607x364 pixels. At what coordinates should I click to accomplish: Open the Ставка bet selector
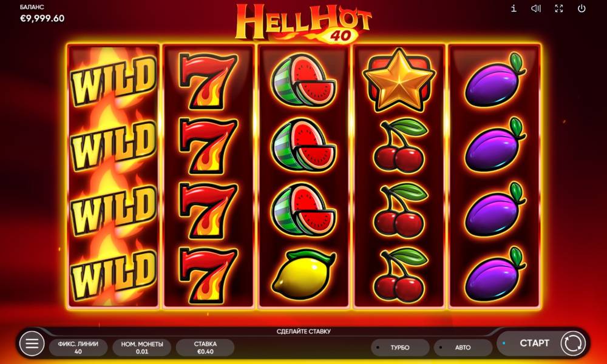(x=205, y=348)
